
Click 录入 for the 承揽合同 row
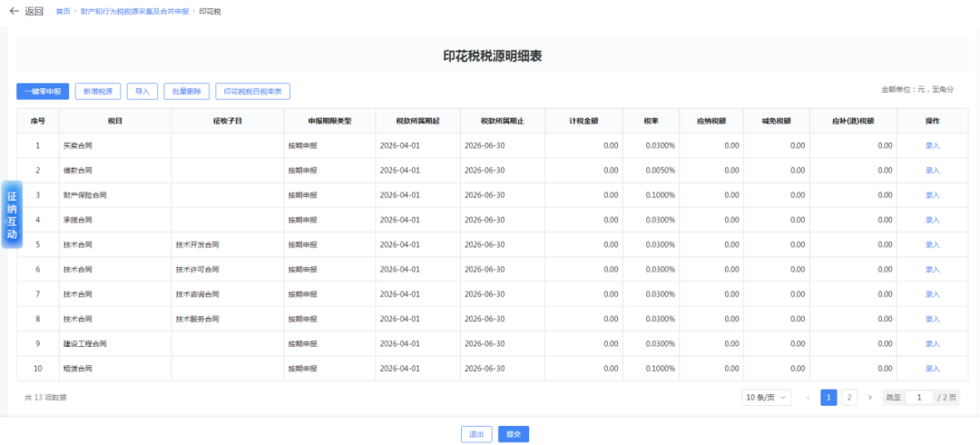tap(933, 221)
